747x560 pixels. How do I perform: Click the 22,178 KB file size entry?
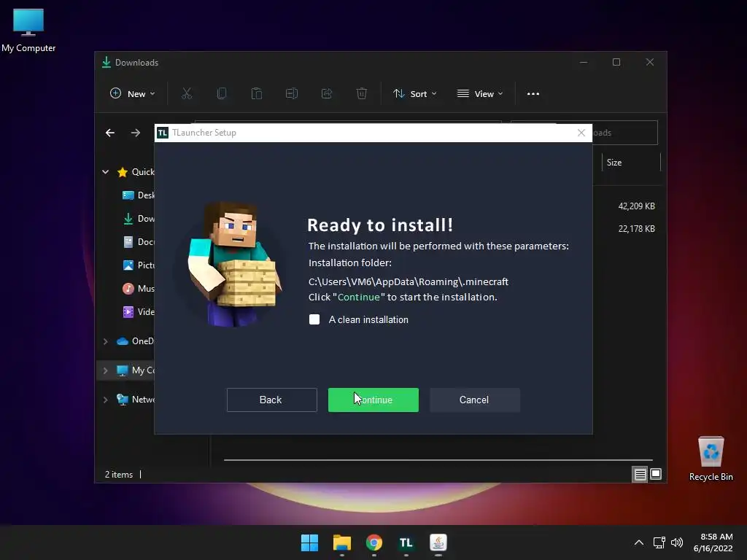[636, 229]
